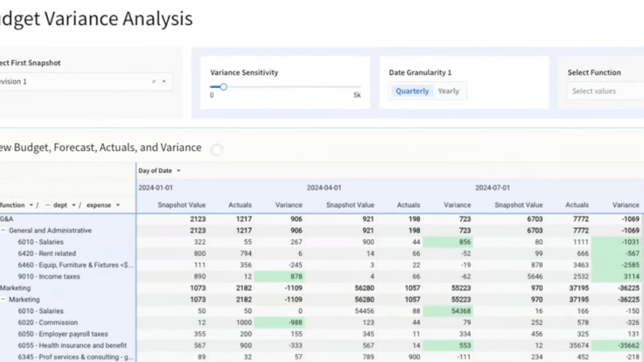Open the function column dropdown arrow
Screen dimensions: 644x362
pos(31,205)
